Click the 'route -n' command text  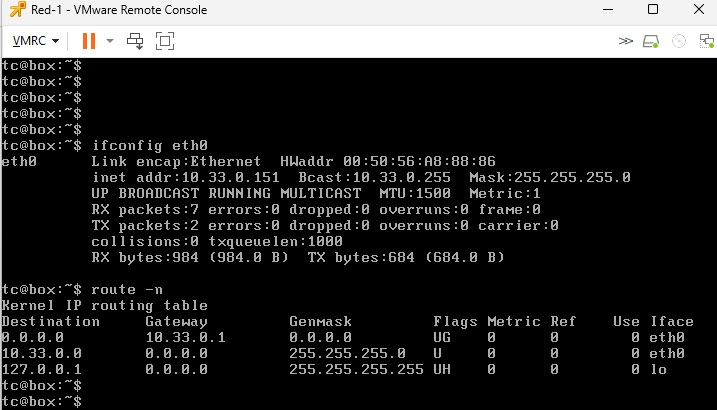tap(127, 289)
